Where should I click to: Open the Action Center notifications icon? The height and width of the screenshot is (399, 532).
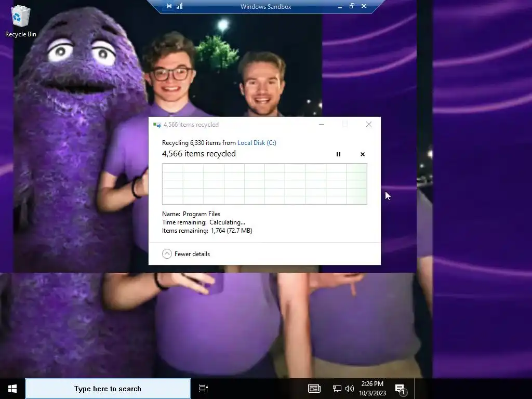pos(401,390)
